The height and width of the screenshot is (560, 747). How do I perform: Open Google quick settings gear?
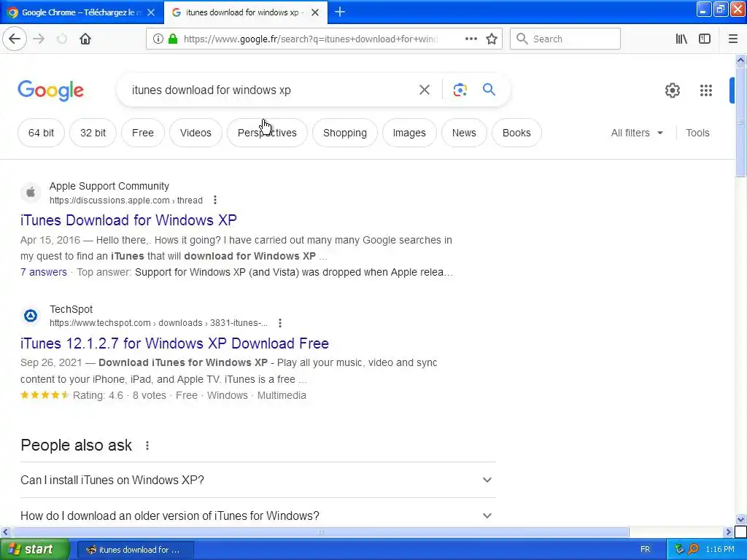pyautogui.click(x=672, y=90)
